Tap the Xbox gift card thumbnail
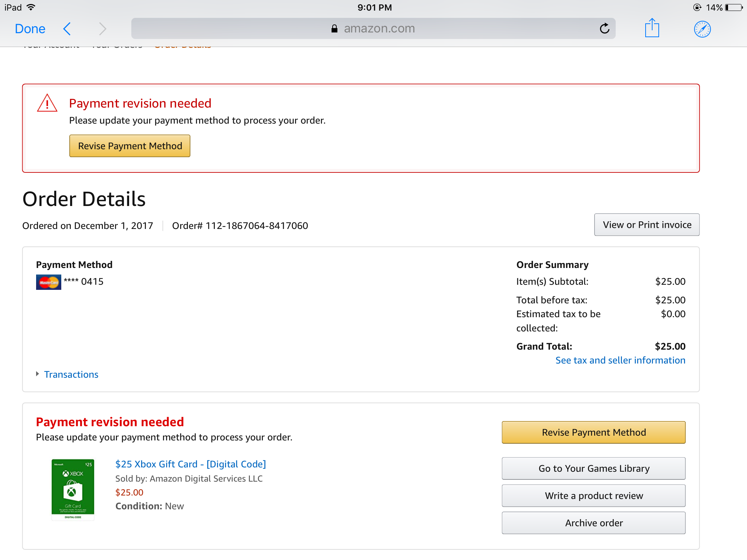 tap(73, 489)
